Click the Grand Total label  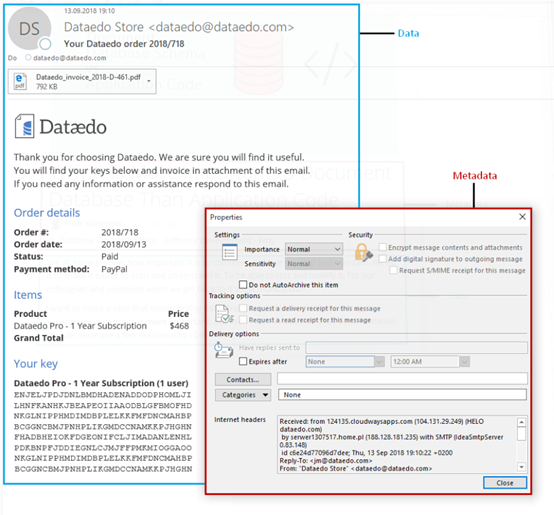[39, 338]
